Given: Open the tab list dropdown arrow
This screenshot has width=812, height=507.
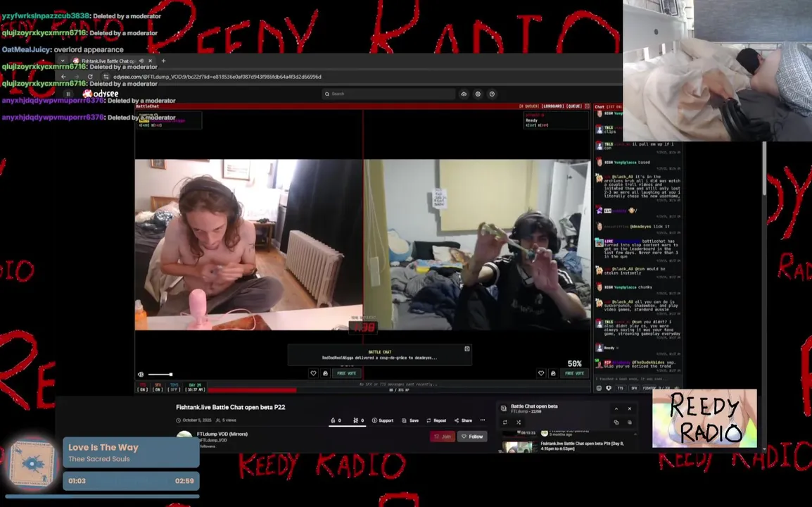Looking at the screenshot, I should (63, 61).
